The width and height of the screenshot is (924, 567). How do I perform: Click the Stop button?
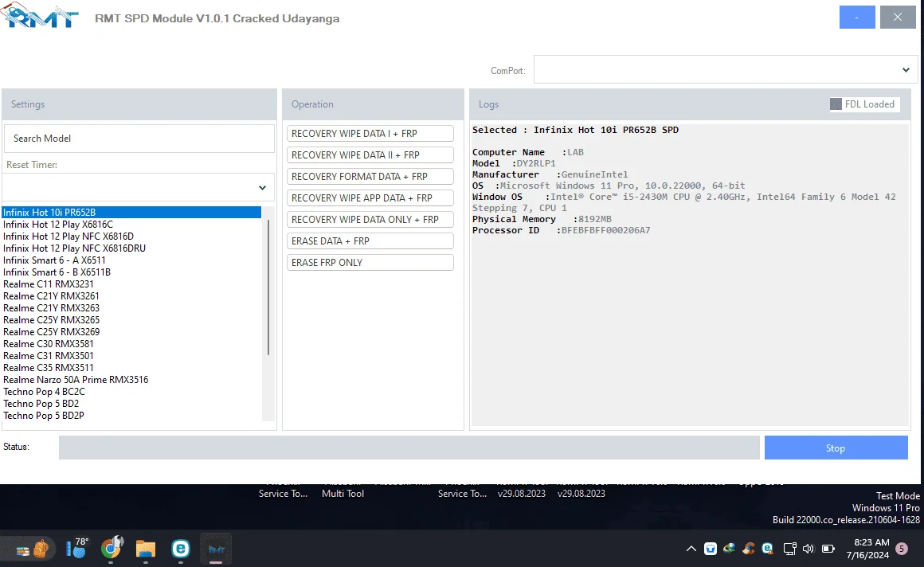coord(836,448)
